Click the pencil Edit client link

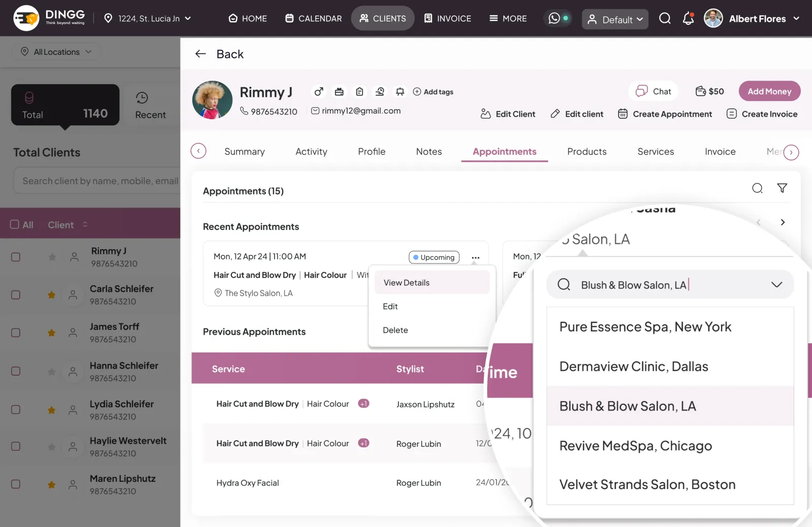point(577,114)
